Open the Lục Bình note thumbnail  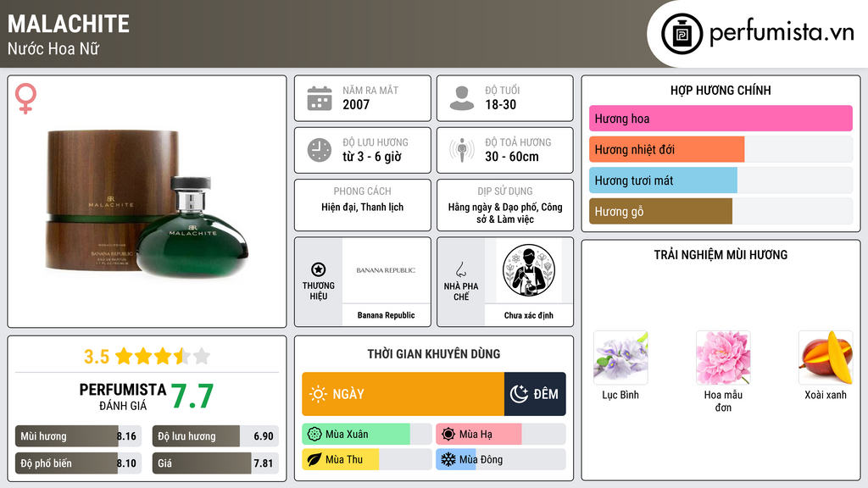(x=620, y=358)
